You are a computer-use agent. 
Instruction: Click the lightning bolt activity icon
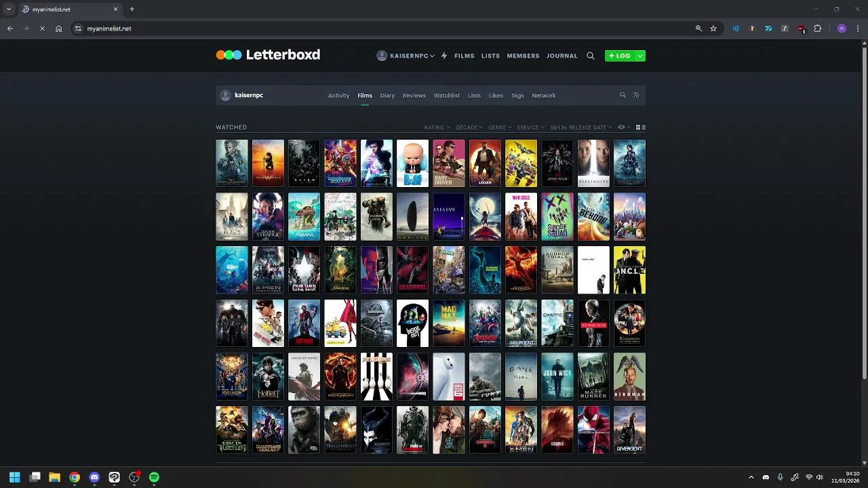point(444,56)
